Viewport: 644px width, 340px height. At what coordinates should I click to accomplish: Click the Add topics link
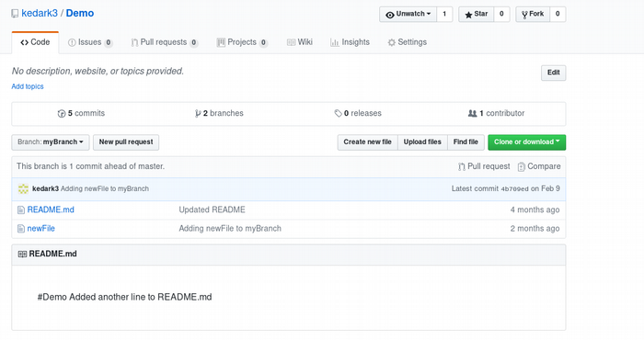[x=28, y=86]
